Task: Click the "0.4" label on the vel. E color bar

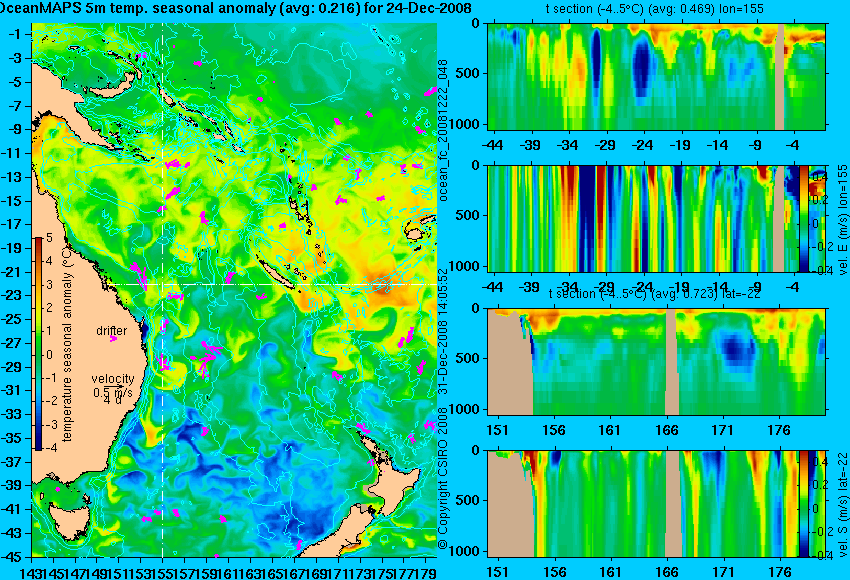Action: [819, 177]
